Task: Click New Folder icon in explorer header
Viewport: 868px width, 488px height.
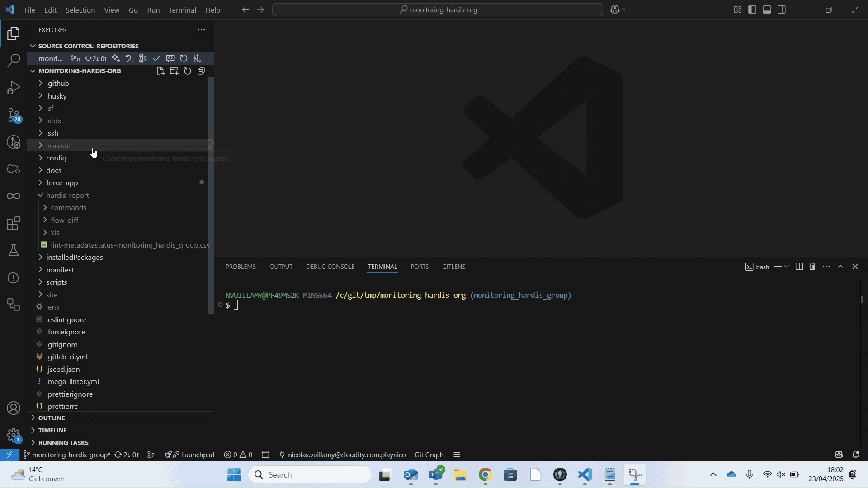Action: 174,71
